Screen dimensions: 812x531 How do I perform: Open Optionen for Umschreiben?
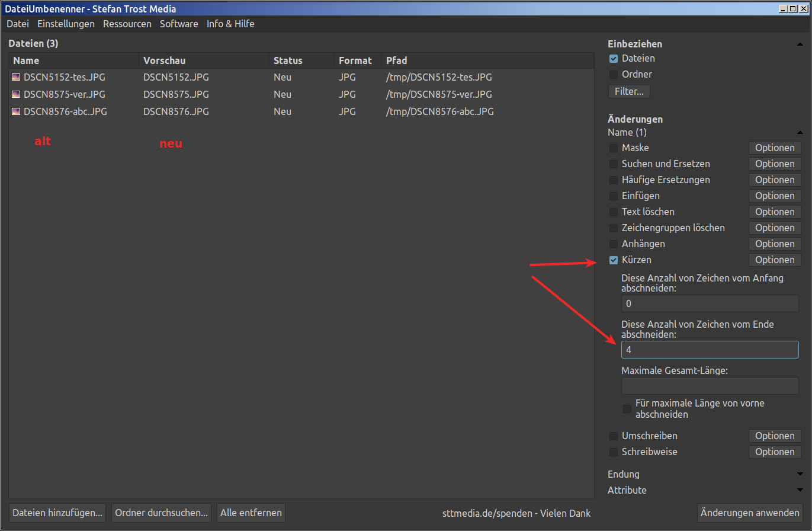coord(775,436)
